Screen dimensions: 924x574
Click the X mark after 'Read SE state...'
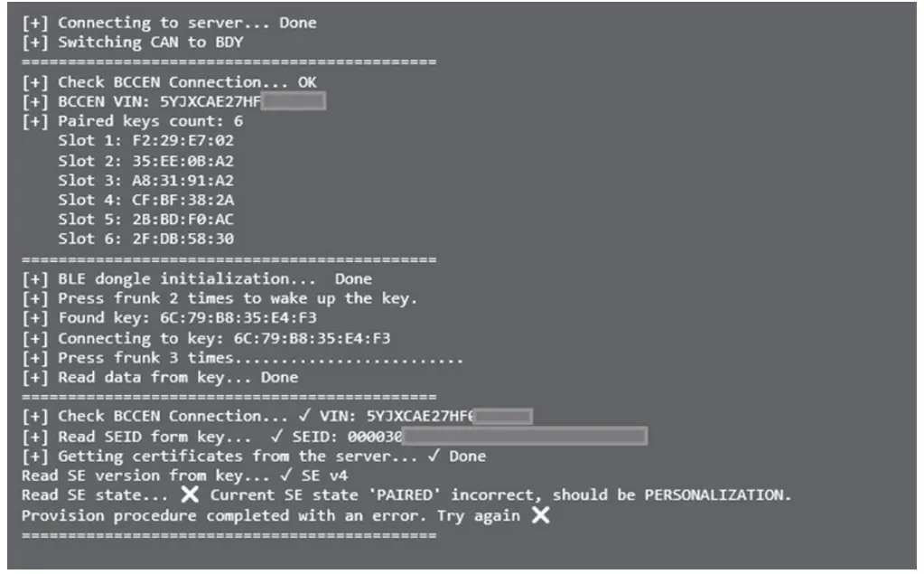click(x=189, y=495)
